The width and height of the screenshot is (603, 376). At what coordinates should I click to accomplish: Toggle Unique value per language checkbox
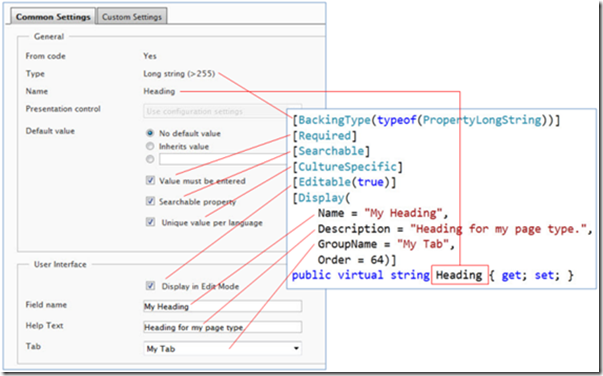click(x=150, y=222)
